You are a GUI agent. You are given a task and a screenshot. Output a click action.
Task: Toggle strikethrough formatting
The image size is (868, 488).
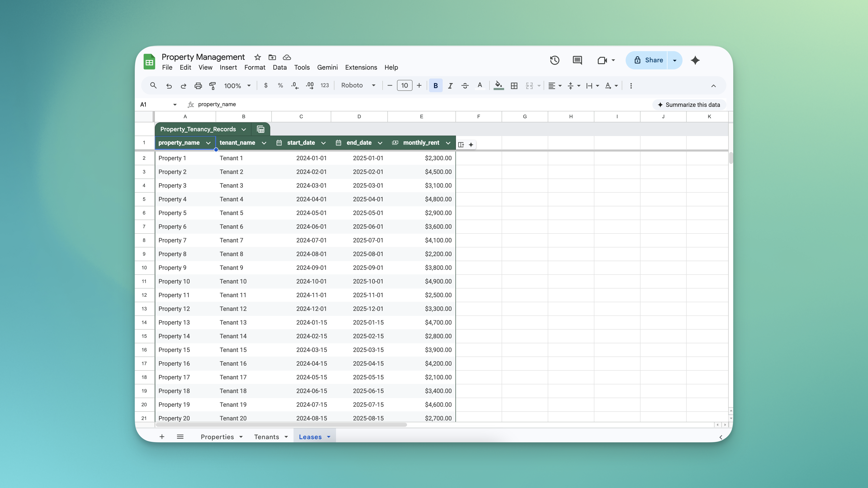(x=465, y=86)
